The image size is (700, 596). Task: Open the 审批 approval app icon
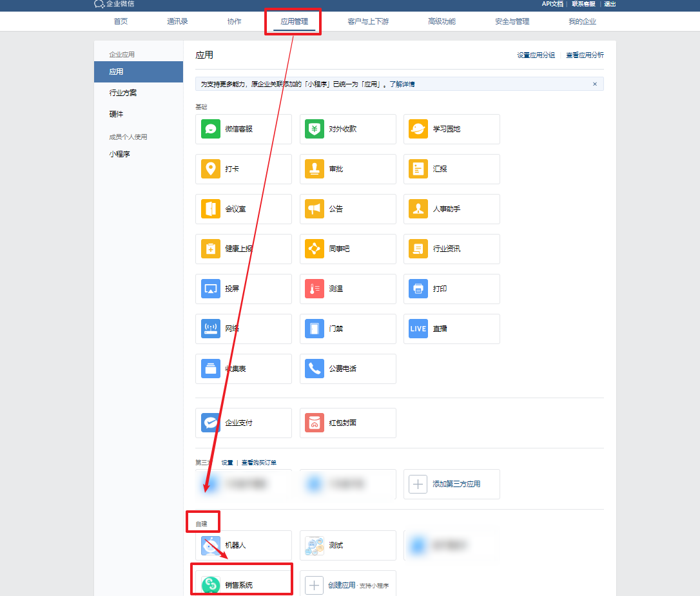tap(315, 169)
